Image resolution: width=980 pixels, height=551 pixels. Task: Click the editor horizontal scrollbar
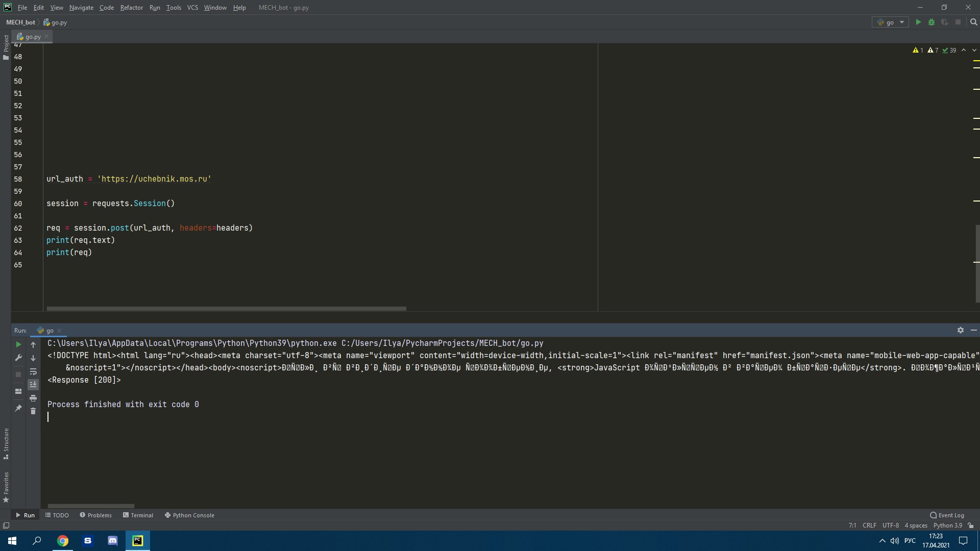click(226, 309)
